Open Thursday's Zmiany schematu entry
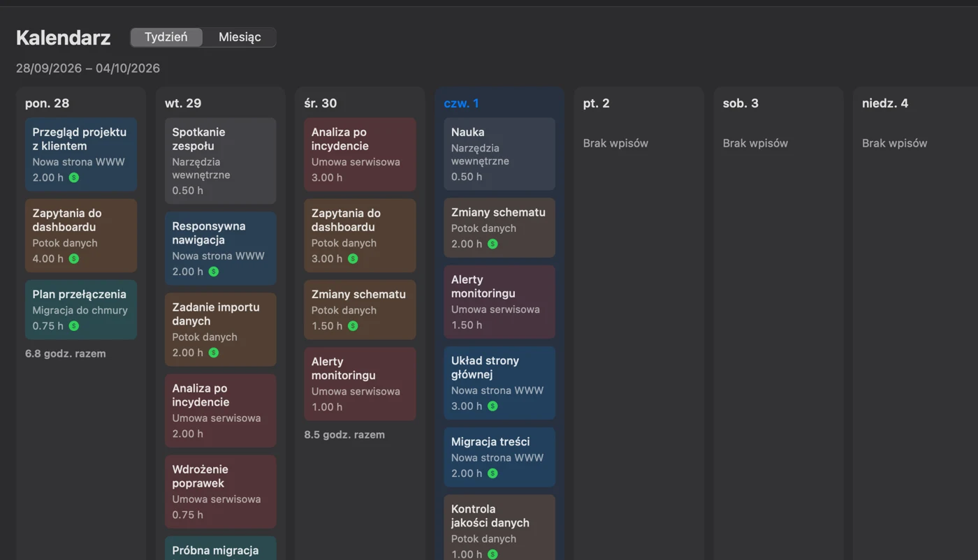Image resolution: width=978 pixels, height=560 pixels. (x=499, y=228)
